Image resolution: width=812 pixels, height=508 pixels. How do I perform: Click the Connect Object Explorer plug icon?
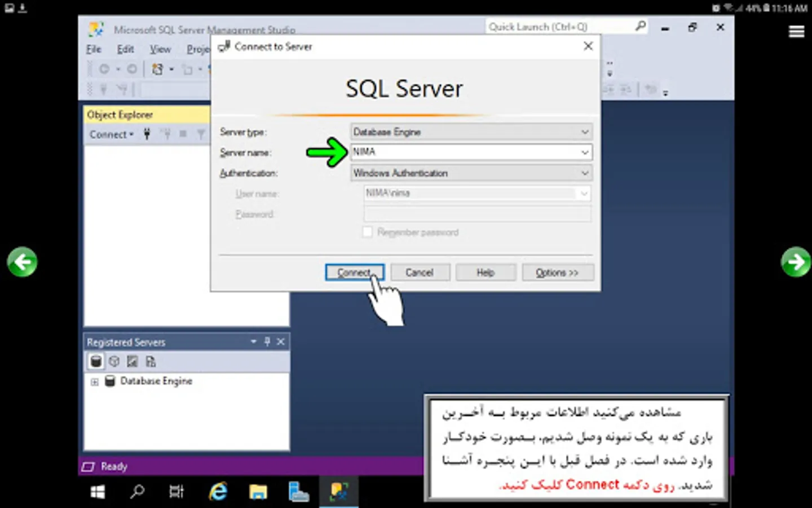(x=147, y=134)
